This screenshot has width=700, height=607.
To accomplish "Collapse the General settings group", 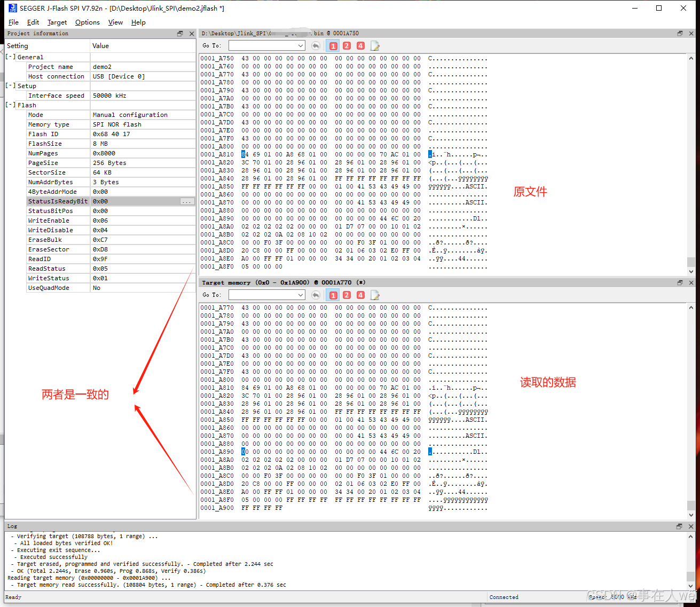I will tap(10, 57).
